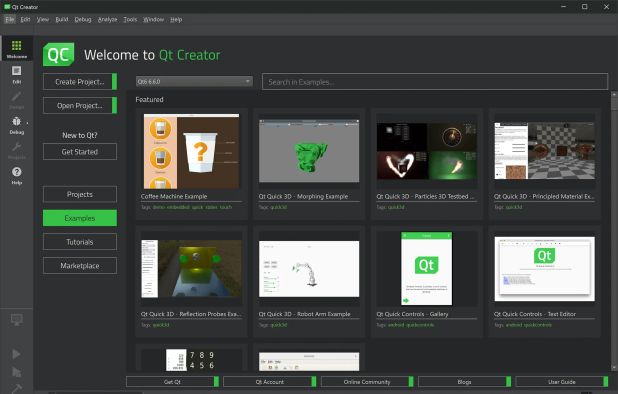Viewport: 618px width, 394px height.
Task: Open the Help menu
Action: (x=176, y=19)
